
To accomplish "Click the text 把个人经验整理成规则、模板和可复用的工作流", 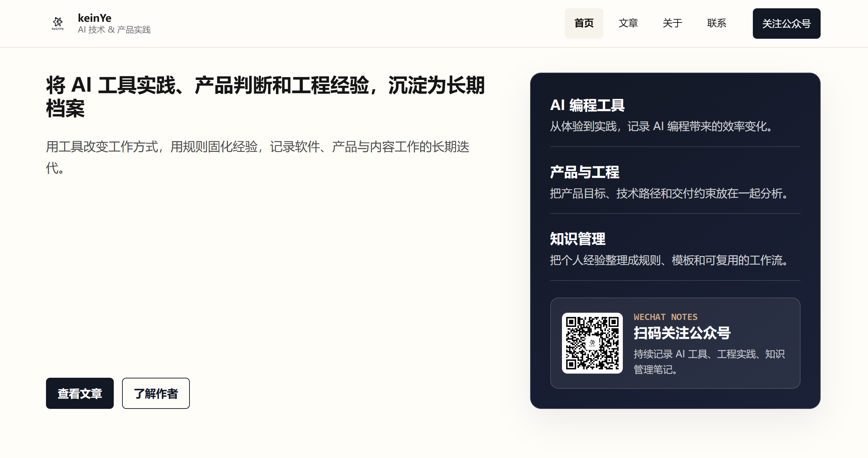I will pos(669,260).
